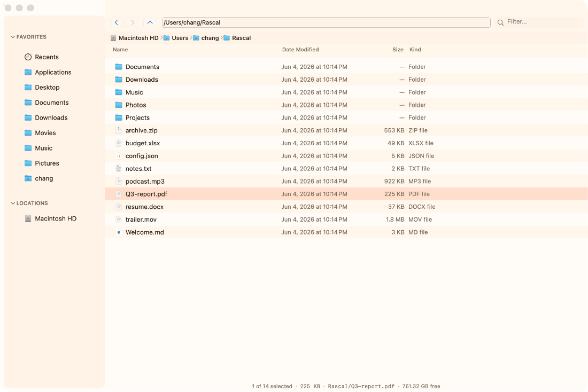Select the Documents folder row name

(x=143, y=67)
